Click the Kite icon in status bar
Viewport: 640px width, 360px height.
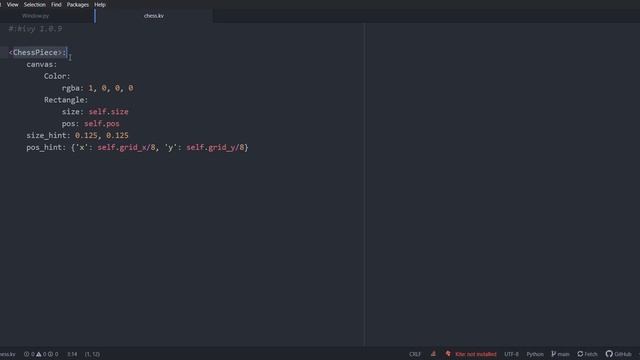(448, 354)
